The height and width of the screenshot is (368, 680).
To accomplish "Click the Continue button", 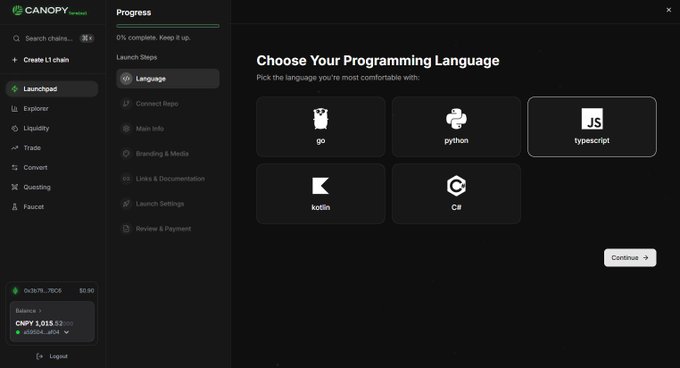I will pos(630,257).
